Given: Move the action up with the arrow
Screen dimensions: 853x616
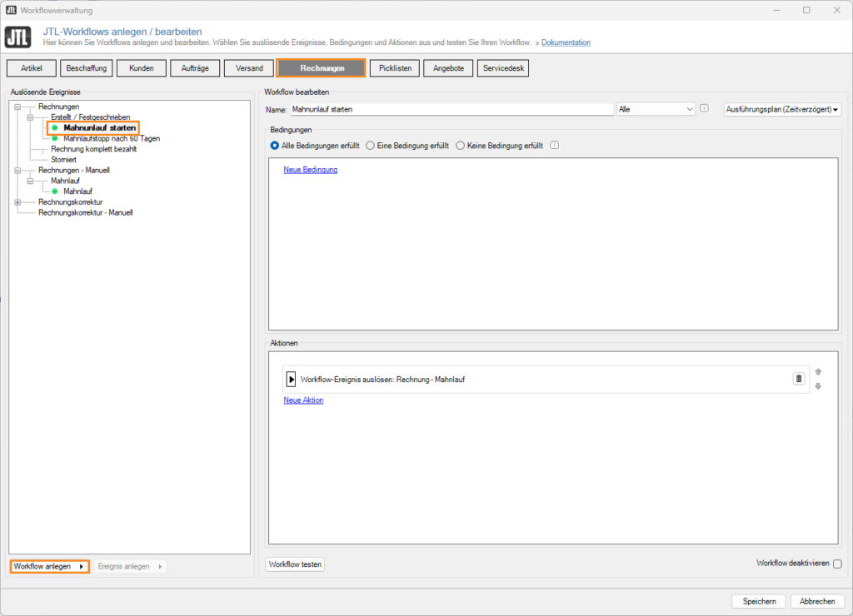Looking at the screenshot, I should tap(818, 372).
